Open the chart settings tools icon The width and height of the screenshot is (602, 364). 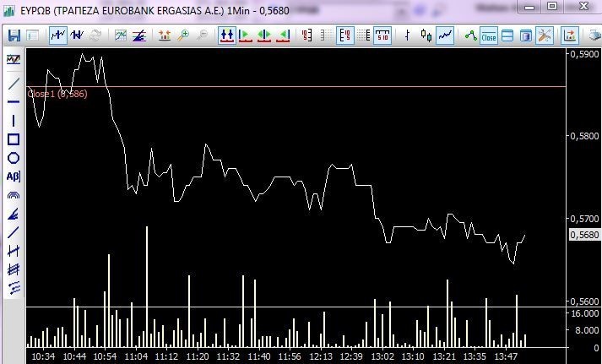tap(545, 35)
